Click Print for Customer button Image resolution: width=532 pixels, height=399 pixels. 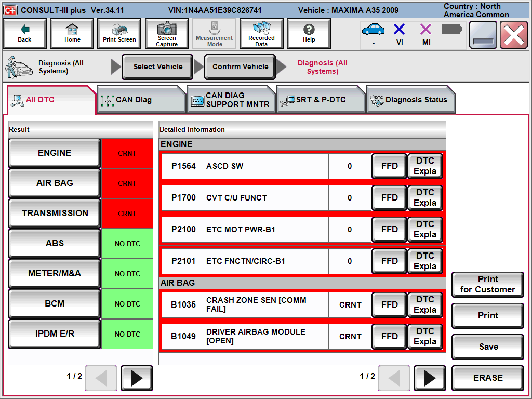click(x=488, y=284)
